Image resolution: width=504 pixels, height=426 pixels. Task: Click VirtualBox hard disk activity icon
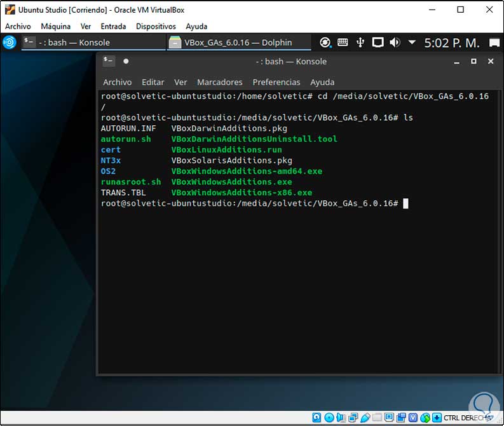317,418
